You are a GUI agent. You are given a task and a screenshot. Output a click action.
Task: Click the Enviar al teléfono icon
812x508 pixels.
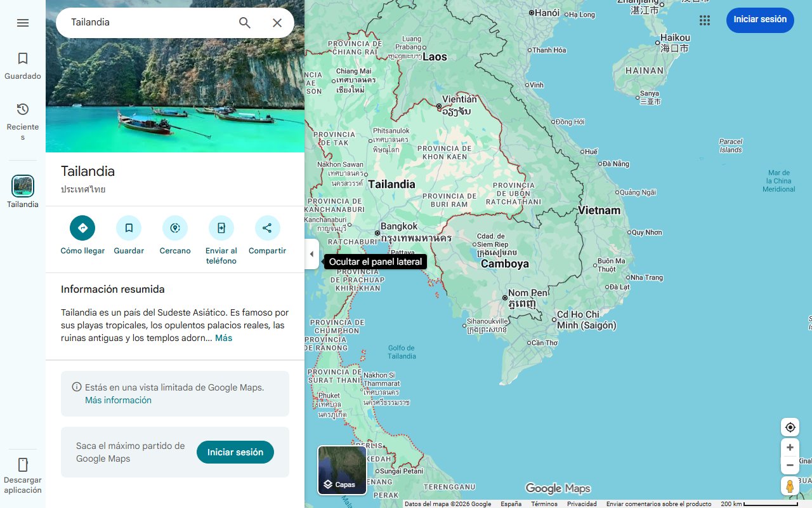(221, 227)
